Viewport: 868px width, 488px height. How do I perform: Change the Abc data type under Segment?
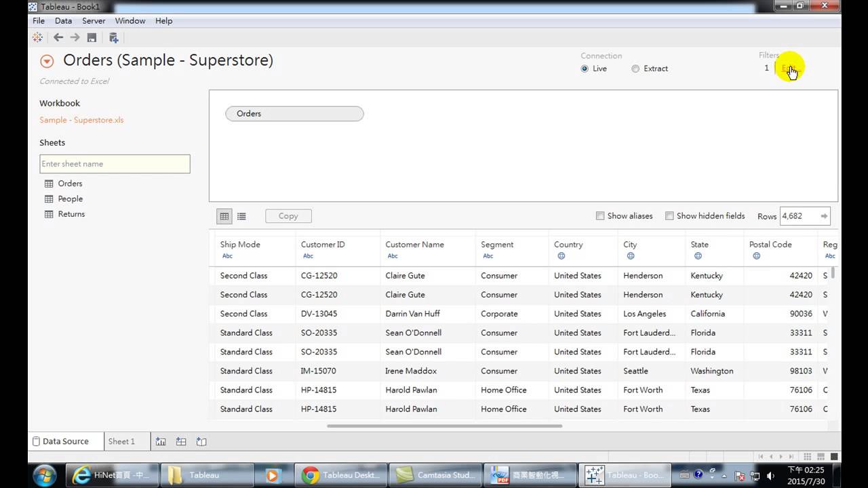point(488,256)
